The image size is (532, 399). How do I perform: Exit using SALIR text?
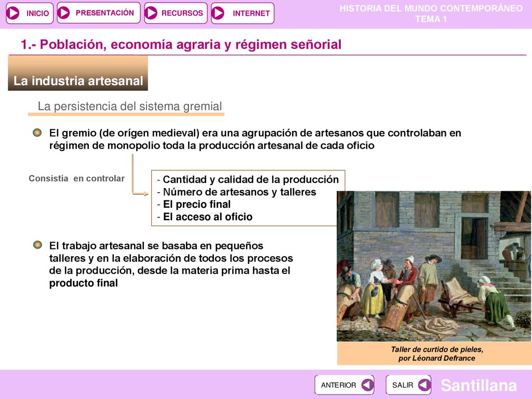pyautogui.click(x=403, y=385)
